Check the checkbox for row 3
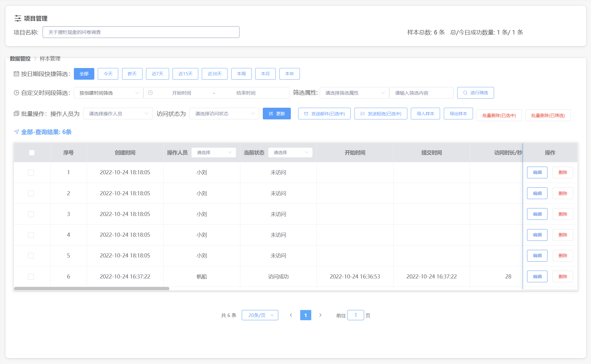 point(31,214)
